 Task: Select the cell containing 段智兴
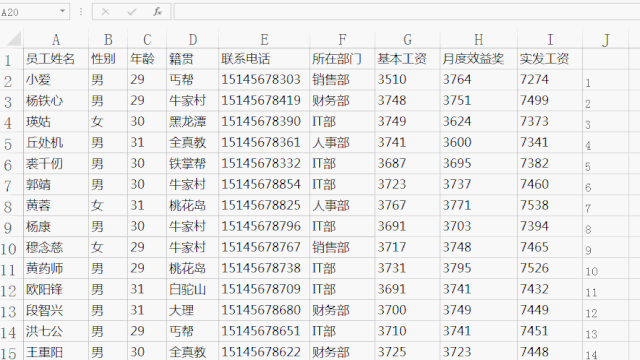(x=56, y=310)
